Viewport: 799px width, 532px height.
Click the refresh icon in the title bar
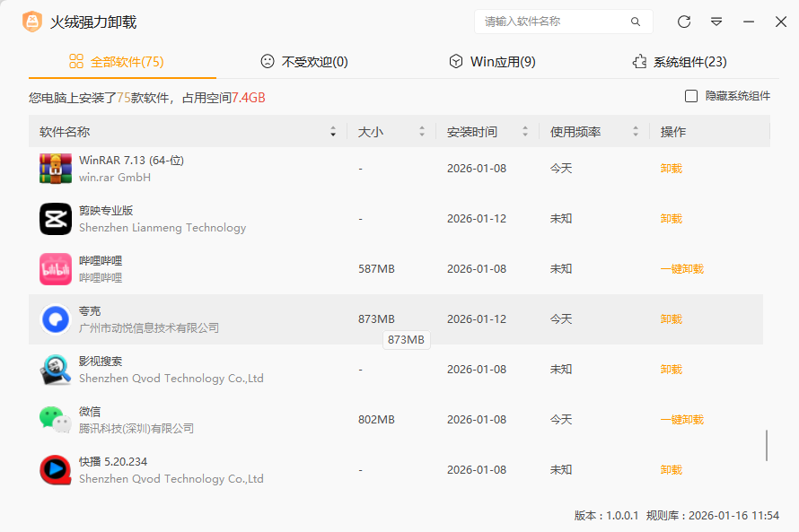tap(683, 21)
